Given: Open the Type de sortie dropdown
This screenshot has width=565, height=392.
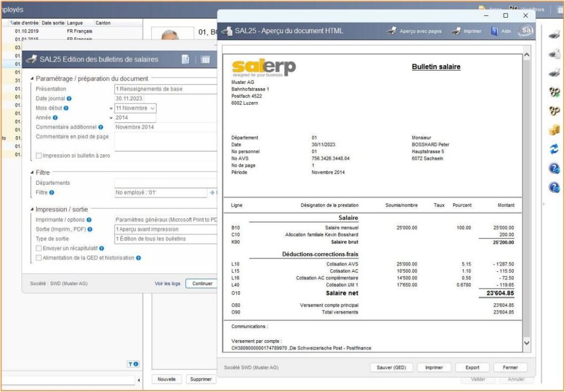Looking at the screenshot, I should tap(166, 239).
